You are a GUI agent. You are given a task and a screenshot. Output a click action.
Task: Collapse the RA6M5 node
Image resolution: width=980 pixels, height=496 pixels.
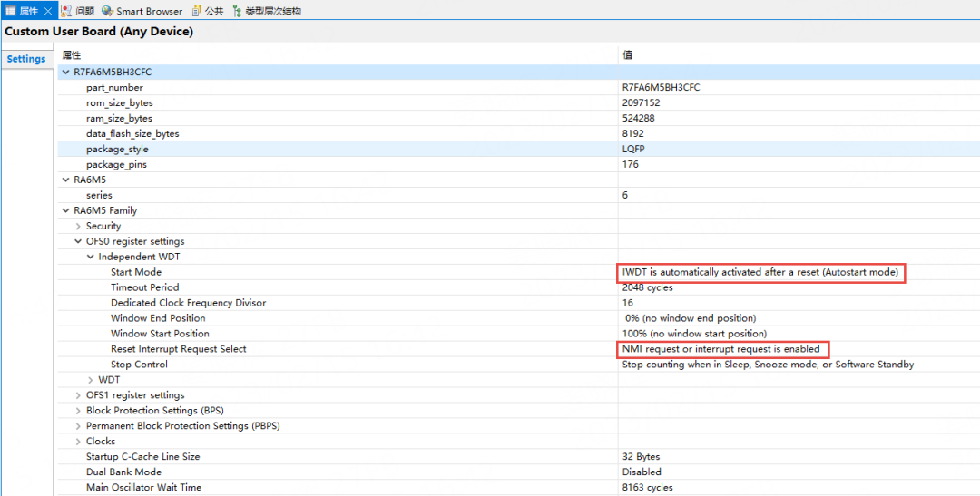coord(65,180)
